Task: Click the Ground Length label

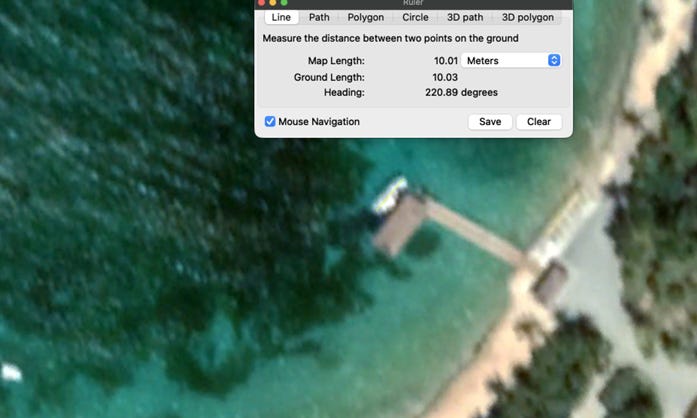Action: pos(329,77)
